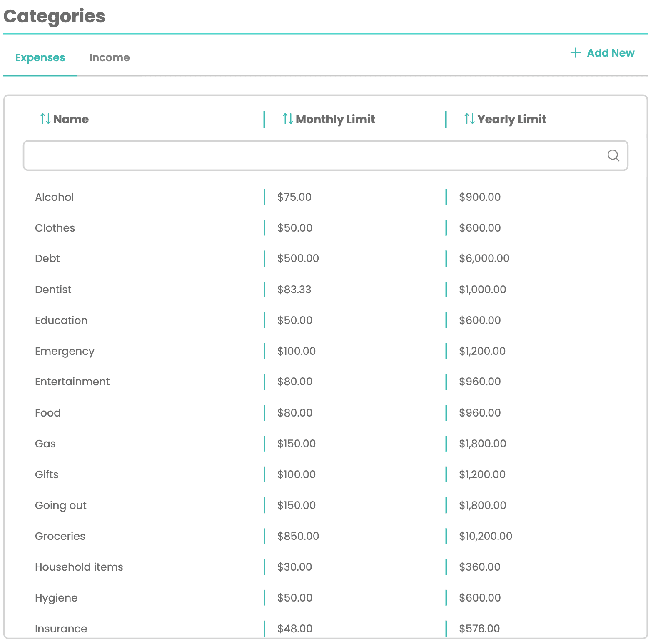653x644 pixels.
Task: Click the sort arrows beside Yearly Limit
Action: tap(469, 119)
